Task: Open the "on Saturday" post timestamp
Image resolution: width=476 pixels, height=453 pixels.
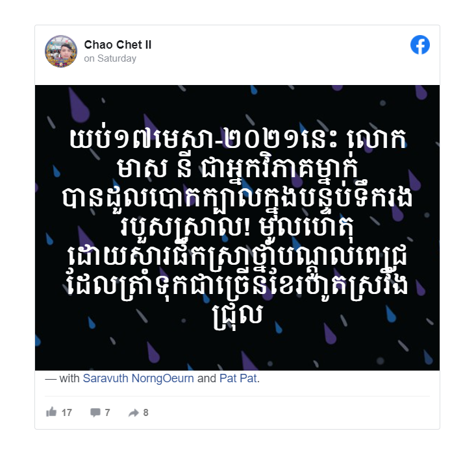Action: pos(110,58)
